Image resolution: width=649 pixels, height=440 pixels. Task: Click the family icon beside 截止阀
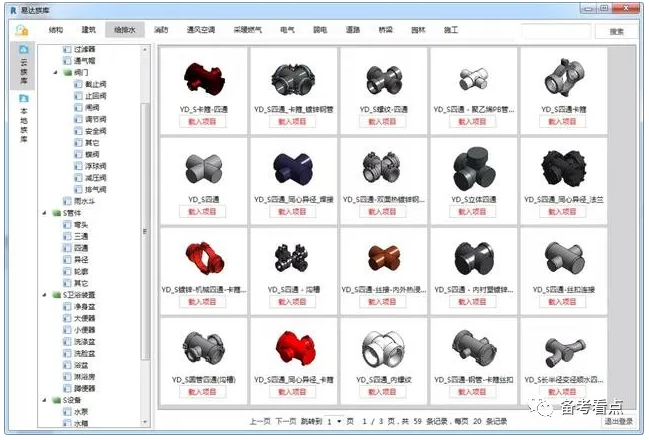tap(78, 84)
